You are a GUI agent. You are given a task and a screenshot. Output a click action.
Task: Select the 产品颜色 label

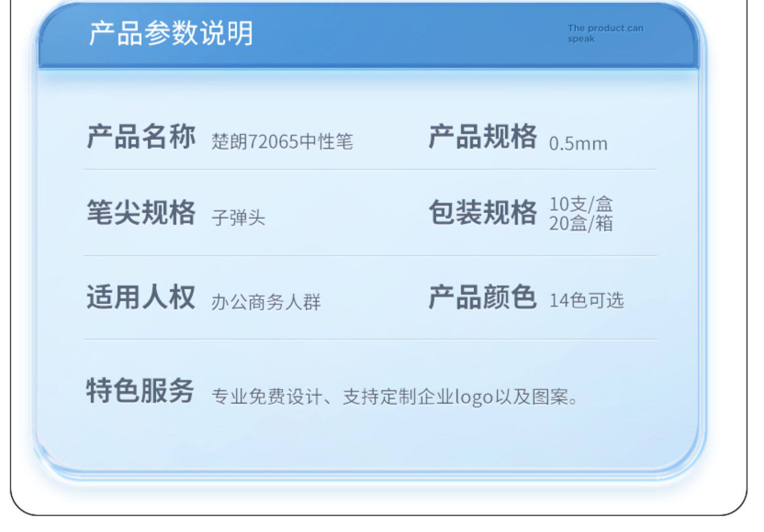click(x=483, y=297)
